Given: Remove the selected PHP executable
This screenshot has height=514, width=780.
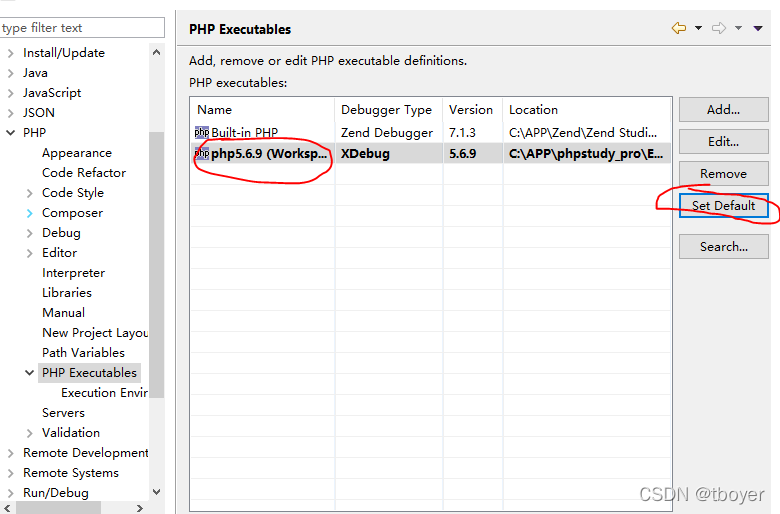Looking at the screenshot, I should (724, 174).
